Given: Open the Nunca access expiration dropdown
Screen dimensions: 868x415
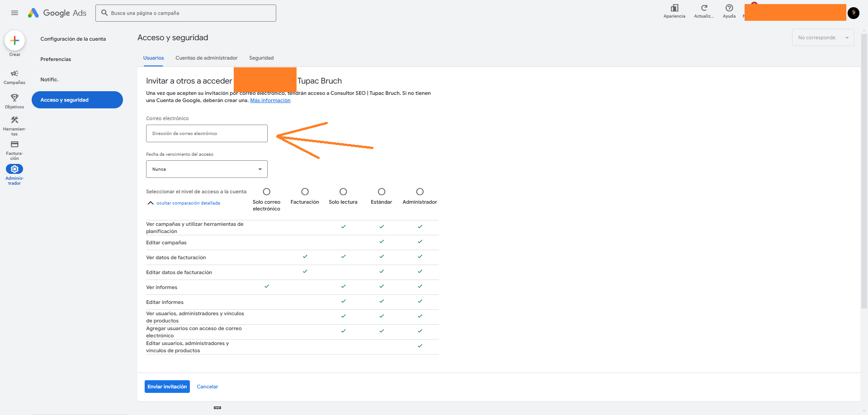Looking at the screenshot, I should tap(207, 169).
